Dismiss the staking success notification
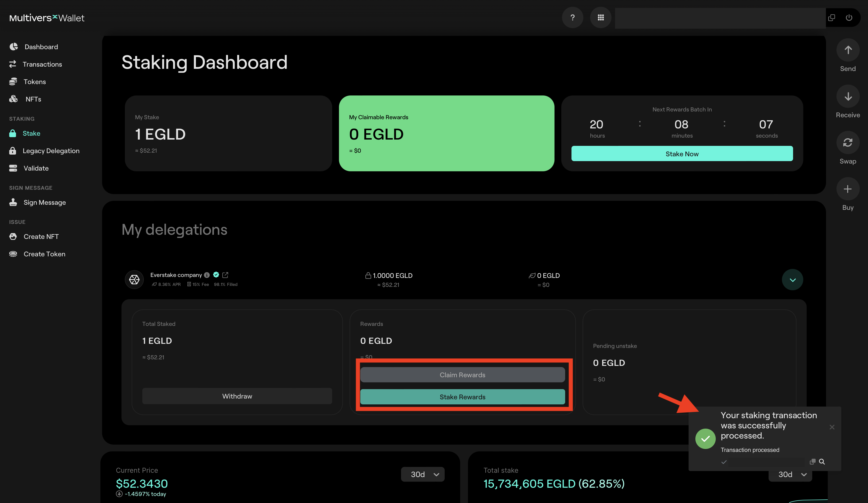The width and height of the screenshot is (868, 503). (x=832, y=427)
